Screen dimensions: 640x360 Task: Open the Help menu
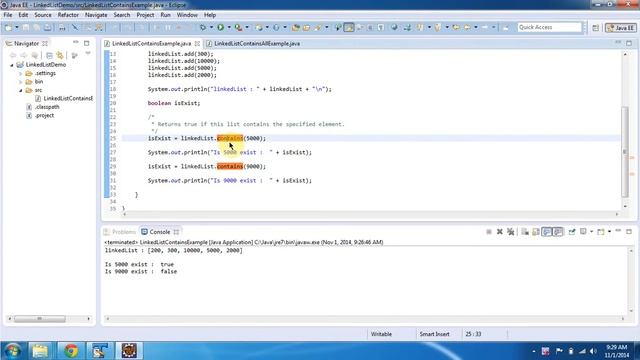[210, 15]
